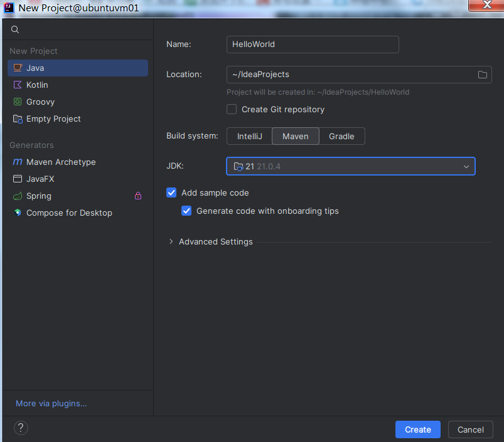The width and height of the screenshot is (504, 442).
Task: Click the Java coffee cup icon
Action: [x=18, y=68]
